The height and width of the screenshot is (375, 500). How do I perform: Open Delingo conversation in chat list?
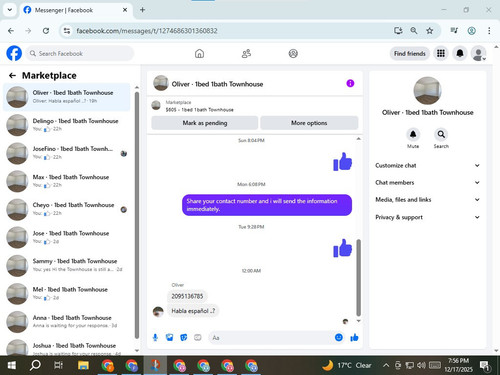click(66, 125)
